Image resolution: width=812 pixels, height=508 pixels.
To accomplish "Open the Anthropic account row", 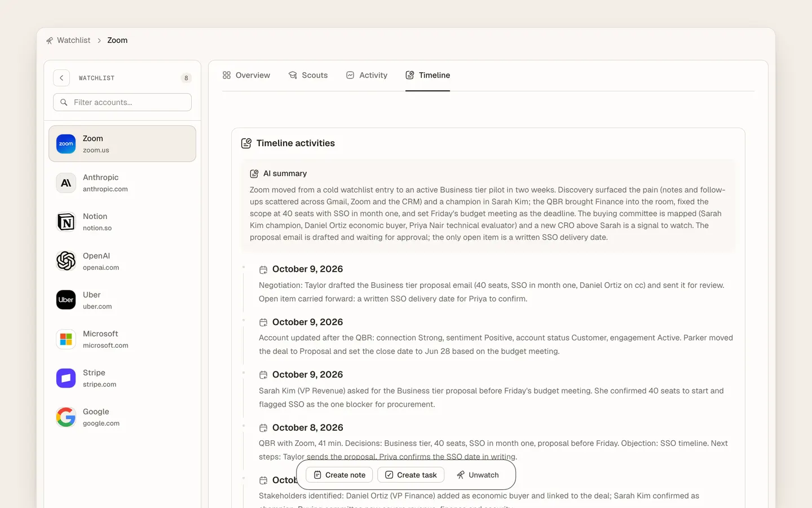I will [122, 183].
